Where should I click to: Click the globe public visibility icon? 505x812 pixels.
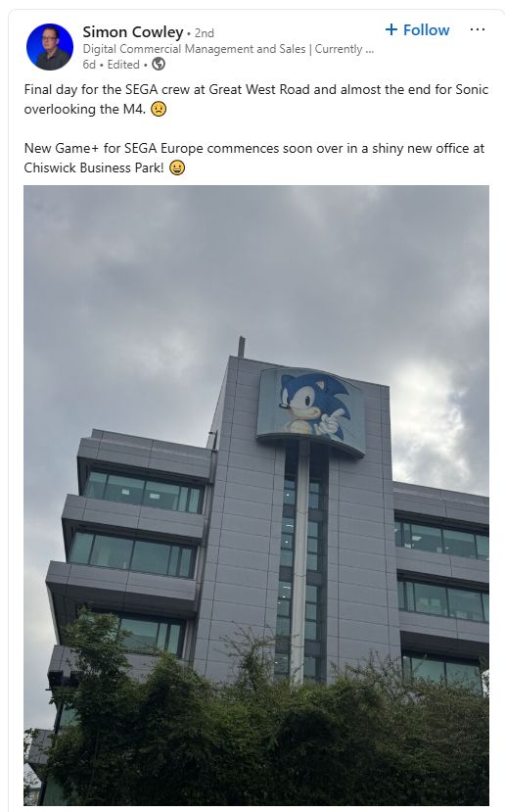pyautogui.click(x=159, y=65)
